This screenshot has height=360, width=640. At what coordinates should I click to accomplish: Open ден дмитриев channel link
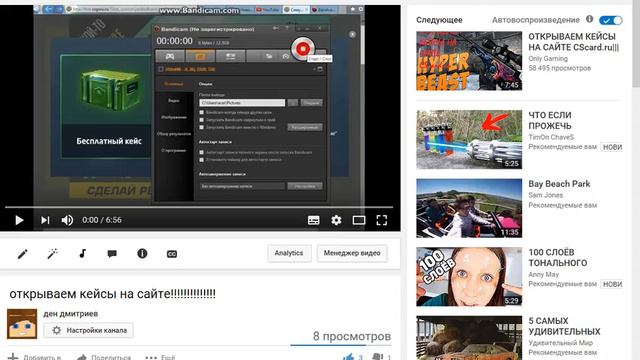(x=71, y=314)
